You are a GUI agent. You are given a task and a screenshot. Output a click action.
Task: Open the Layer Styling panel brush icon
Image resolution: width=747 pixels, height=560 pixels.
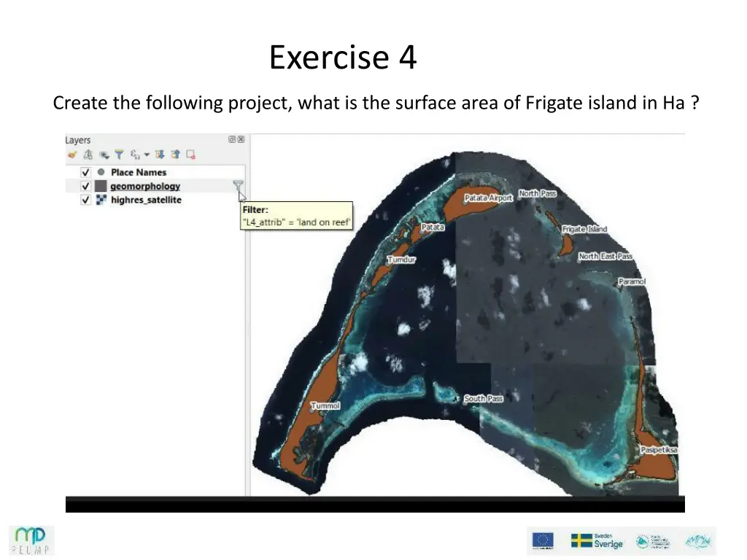click(x=72, y=155)
